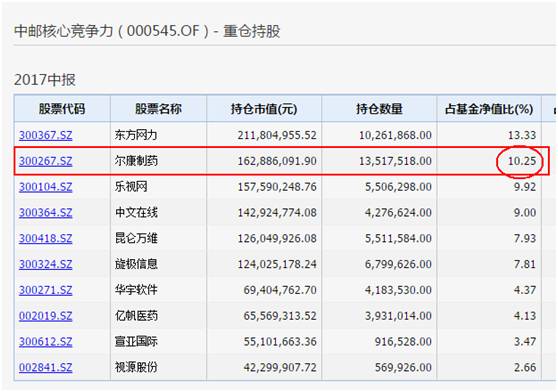Click market value 65,569,313.52
Viewport: 558px width, 392px height.
coord(280,316)
